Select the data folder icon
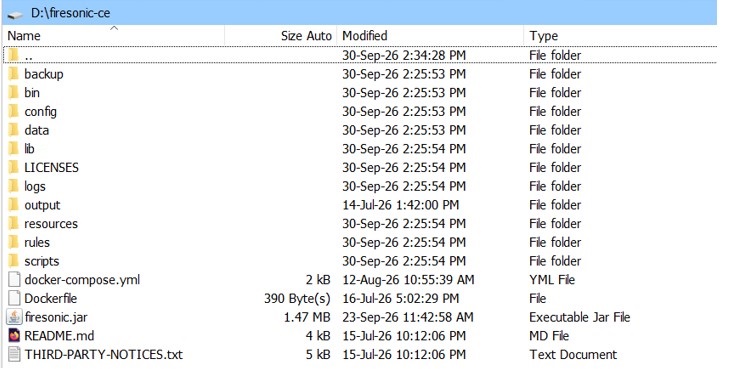 point(14,130)
